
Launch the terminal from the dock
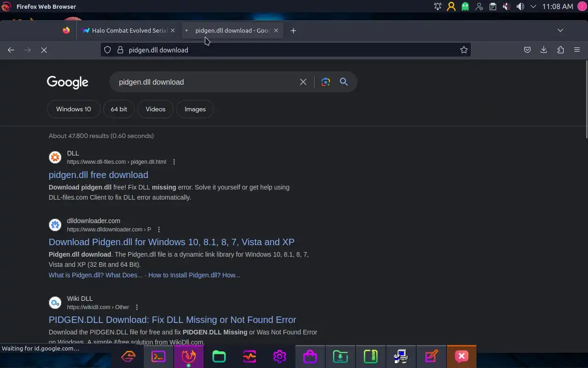158,356
